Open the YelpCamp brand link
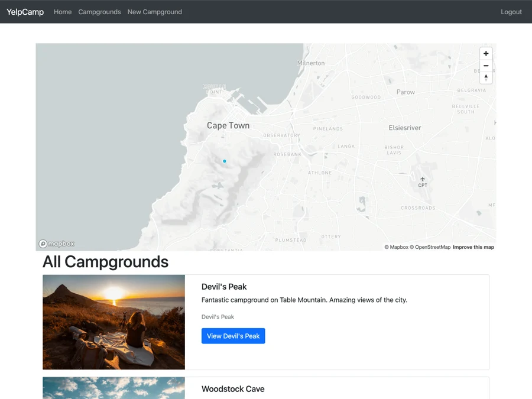The width and height of the screenshot is (532, 399). coord(25,12)
